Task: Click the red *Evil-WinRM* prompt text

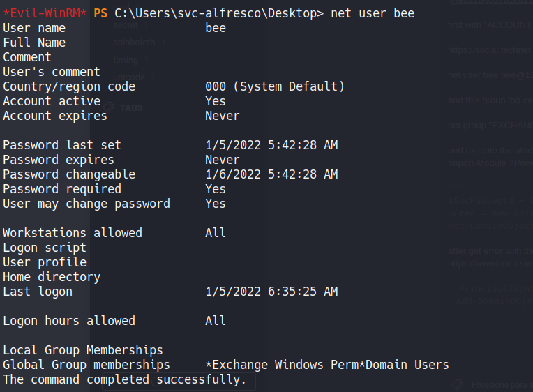Action: (45, 13)
